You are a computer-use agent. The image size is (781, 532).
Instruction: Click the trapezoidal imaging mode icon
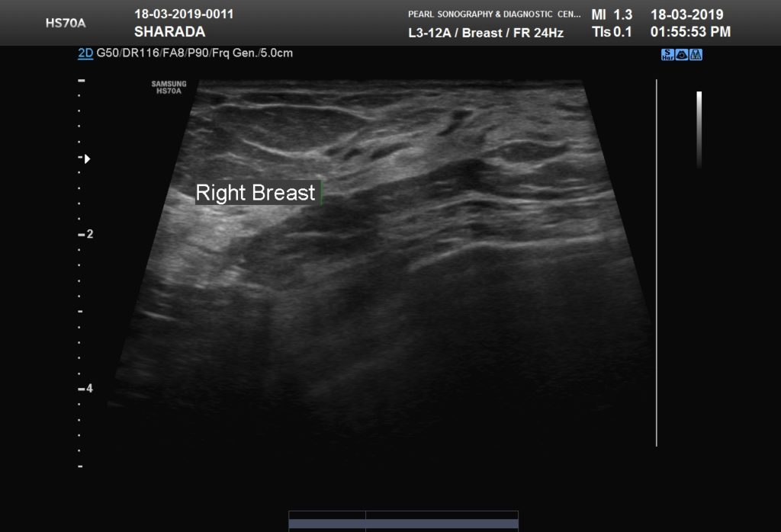(x=696, y=55)
